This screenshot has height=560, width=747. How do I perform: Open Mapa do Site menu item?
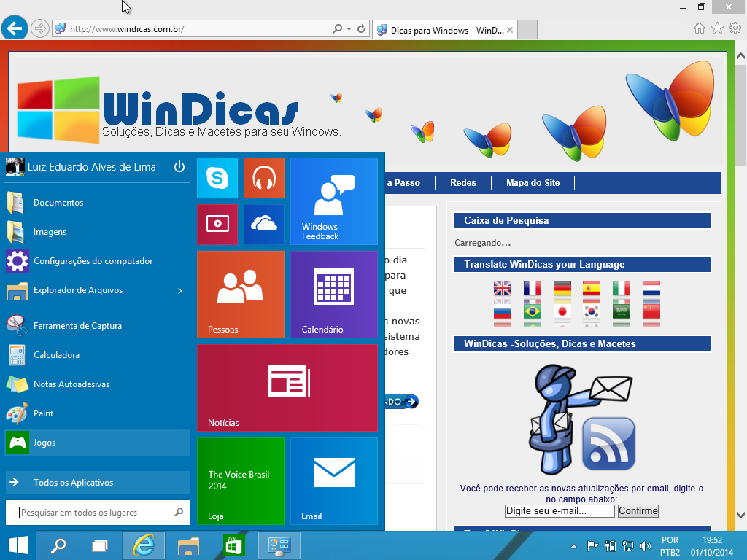(x=533, y=183)
